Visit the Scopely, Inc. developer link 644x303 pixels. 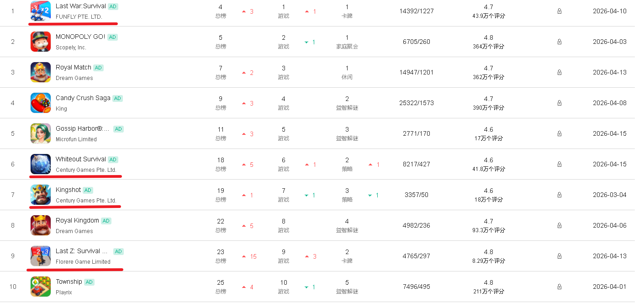click(x=71, y=48)
